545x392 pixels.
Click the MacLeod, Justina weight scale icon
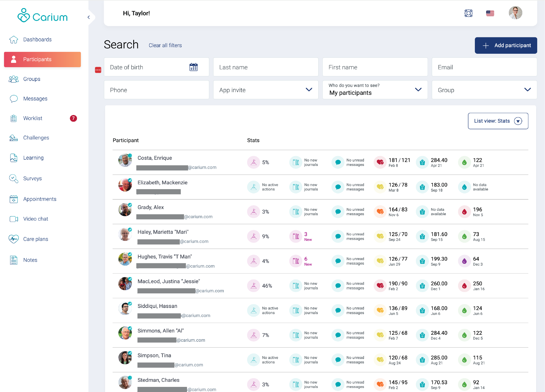click(422, 286)
